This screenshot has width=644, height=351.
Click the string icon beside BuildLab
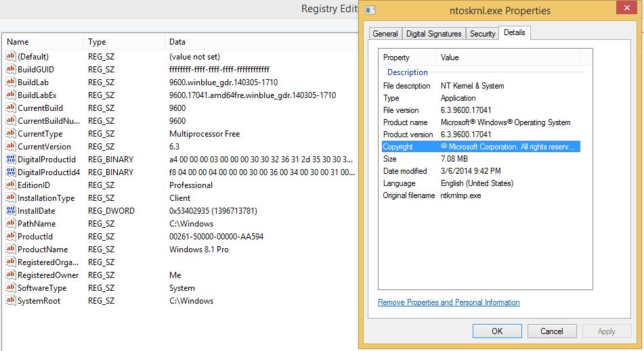[x=11, y=82]
